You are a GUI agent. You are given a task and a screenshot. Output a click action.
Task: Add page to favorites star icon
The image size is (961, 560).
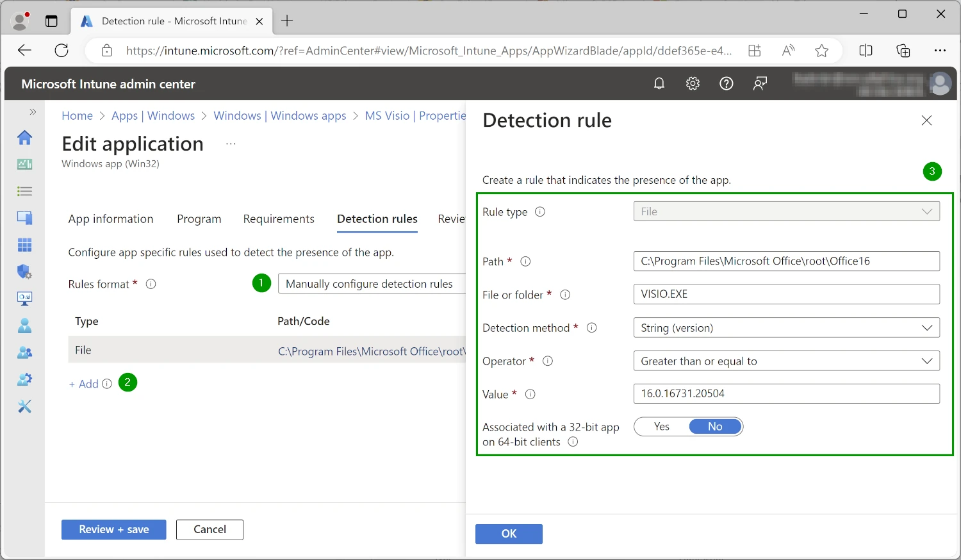tap(822, 51)
